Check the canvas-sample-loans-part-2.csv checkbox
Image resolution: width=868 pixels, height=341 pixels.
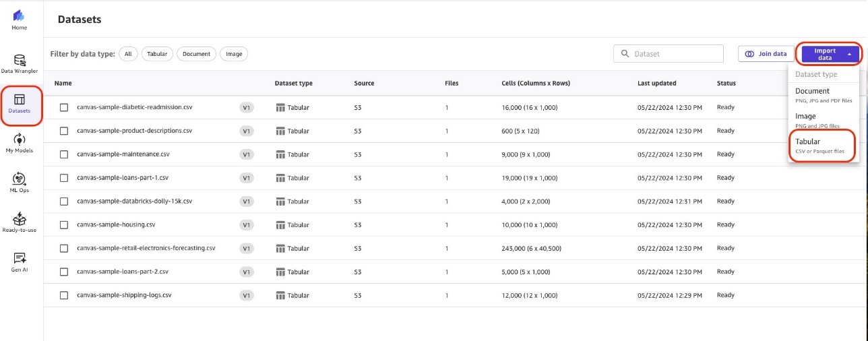(x=64, y=272)
